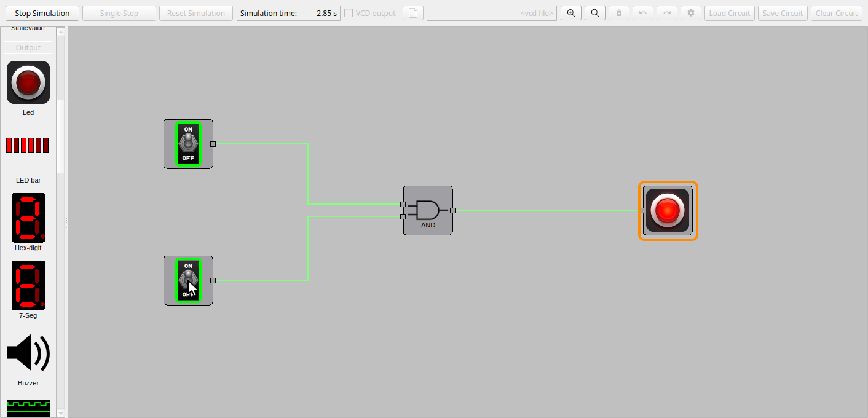Click the zoom out magnifier icon

(594, 14)
